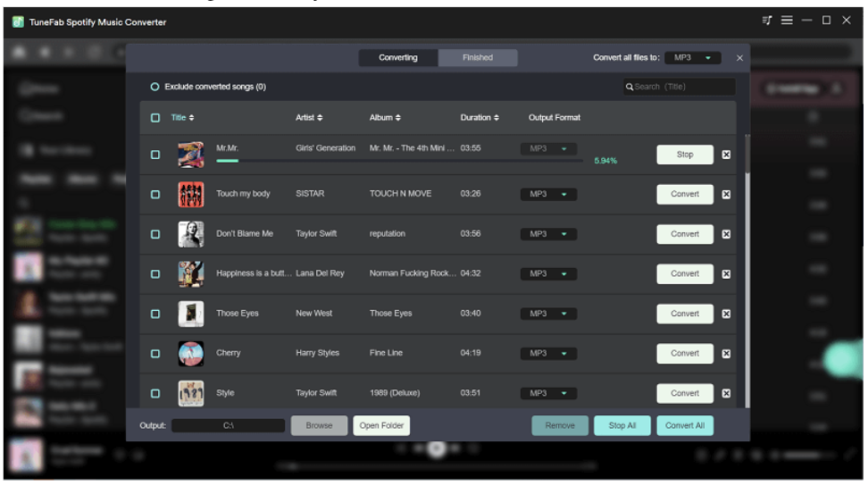Close the converting dialog panel
The width and height of the screenshot is (868, 486).
pos(739,57)
